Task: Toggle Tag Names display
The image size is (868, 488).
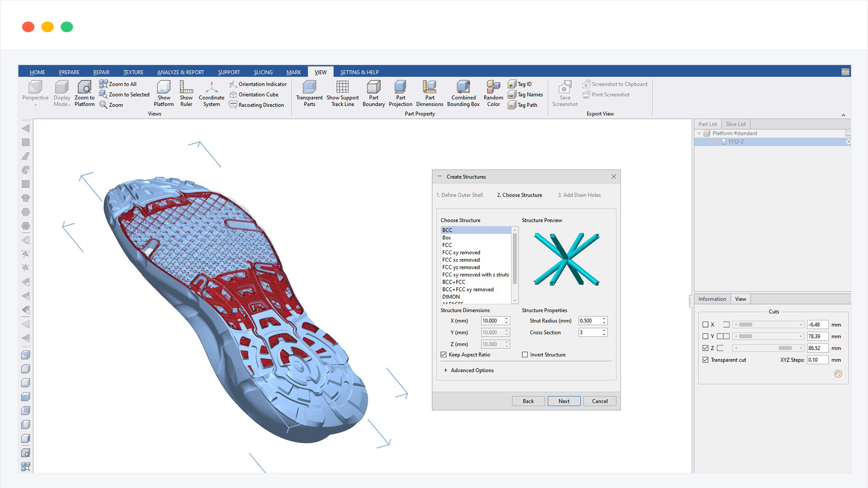Action: tap(525, 94)
